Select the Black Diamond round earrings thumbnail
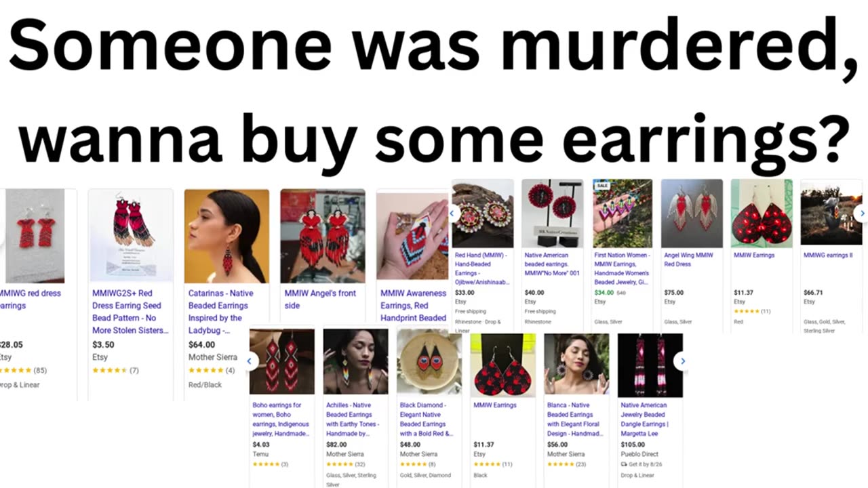The height and width of the screenshot is (488, 868). click(x=429, y=363)
